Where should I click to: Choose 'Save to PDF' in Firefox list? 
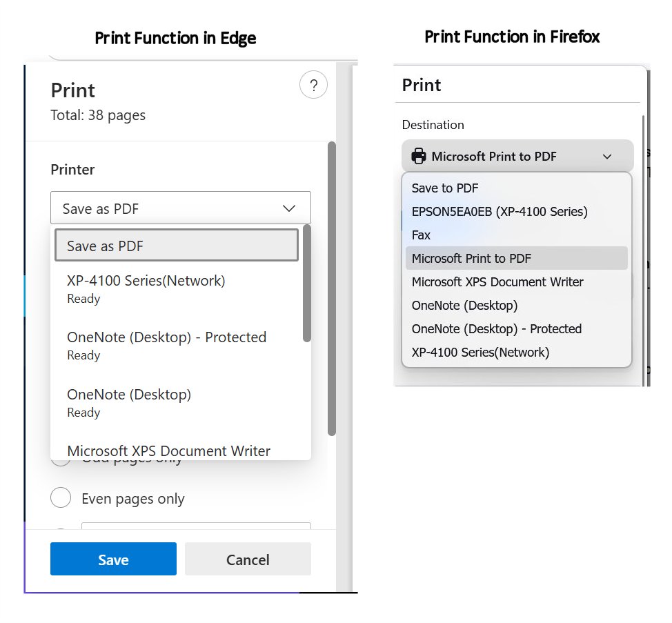tap(445, 188)
